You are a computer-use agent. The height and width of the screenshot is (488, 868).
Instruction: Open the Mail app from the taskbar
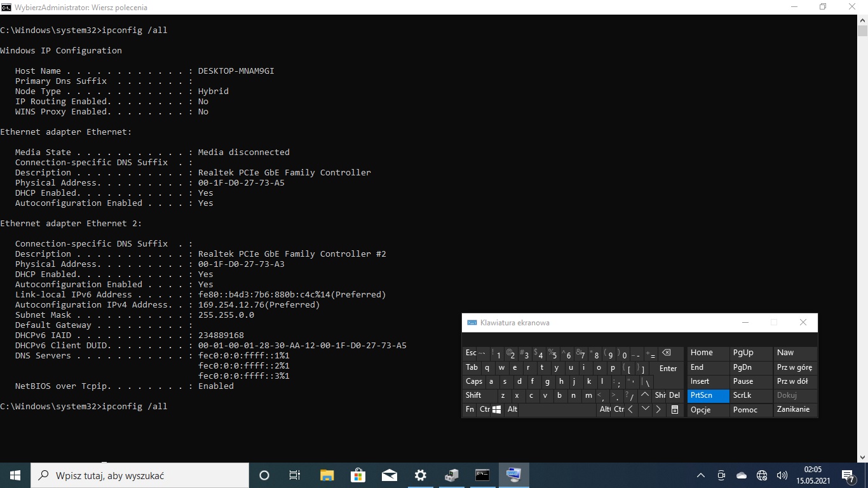pos(389,475)
